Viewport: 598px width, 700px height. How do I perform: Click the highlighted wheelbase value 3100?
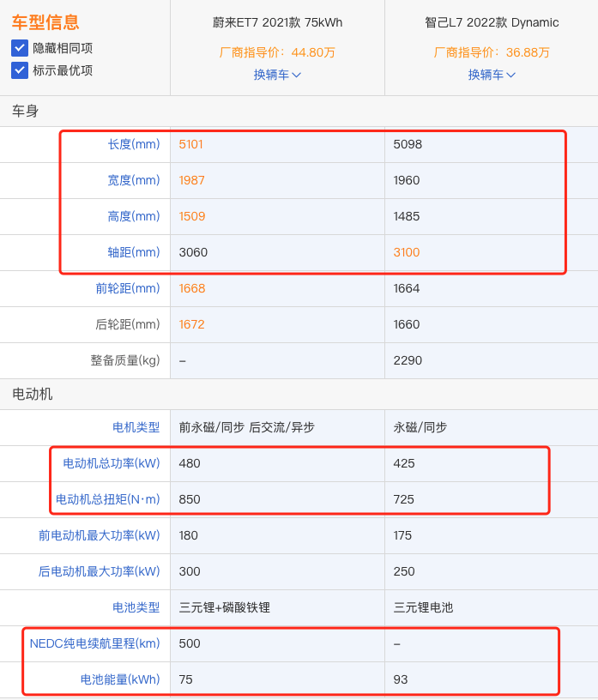407,252
